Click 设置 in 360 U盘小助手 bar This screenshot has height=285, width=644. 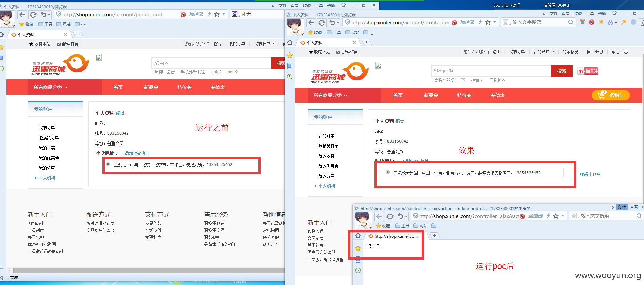pos(549,5)
